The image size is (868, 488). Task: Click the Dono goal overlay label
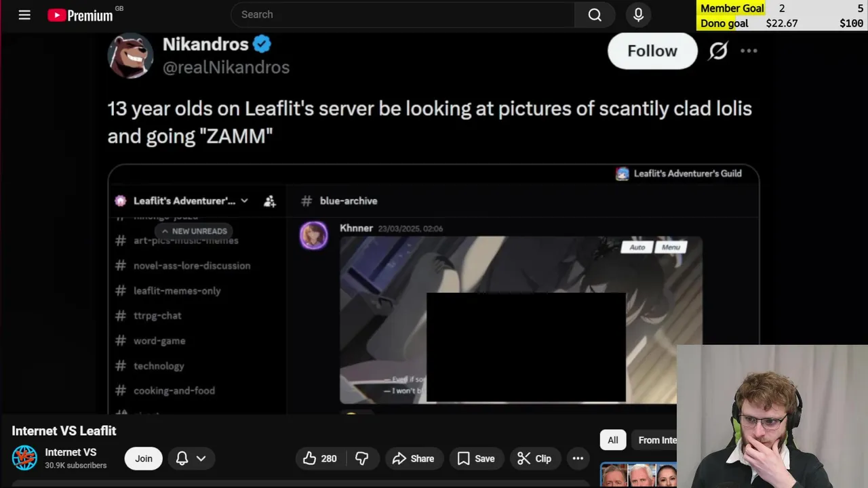(x=724, y=23)
